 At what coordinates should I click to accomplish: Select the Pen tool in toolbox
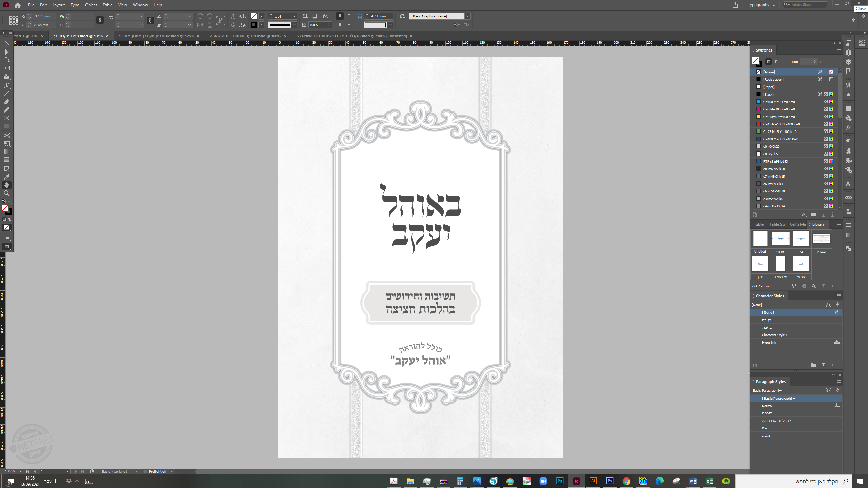point(6,102)
